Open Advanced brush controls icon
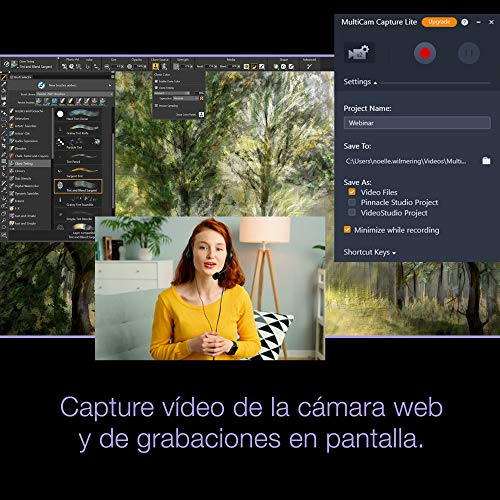 pyautogui.click(x=309, y=66)
